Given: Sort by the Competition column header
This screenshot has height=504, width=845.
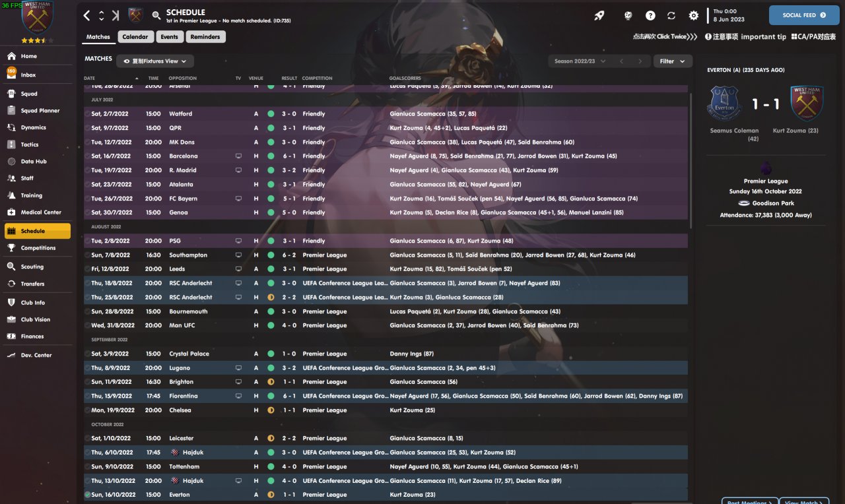Looking at the screenshot, I should [x=318, y=79].
